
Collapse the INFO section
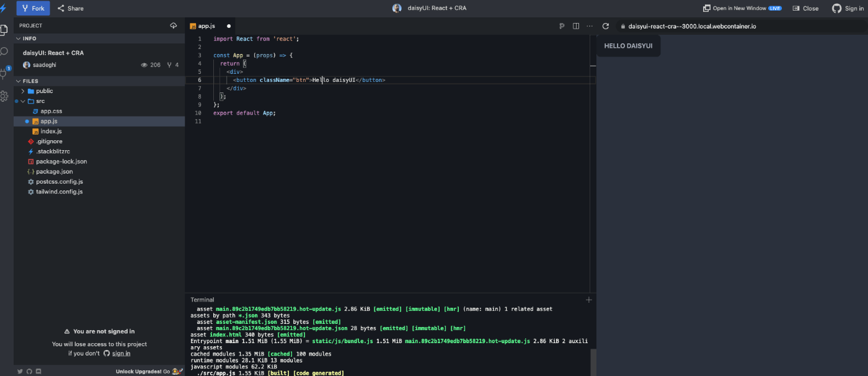tap(99, 38)
